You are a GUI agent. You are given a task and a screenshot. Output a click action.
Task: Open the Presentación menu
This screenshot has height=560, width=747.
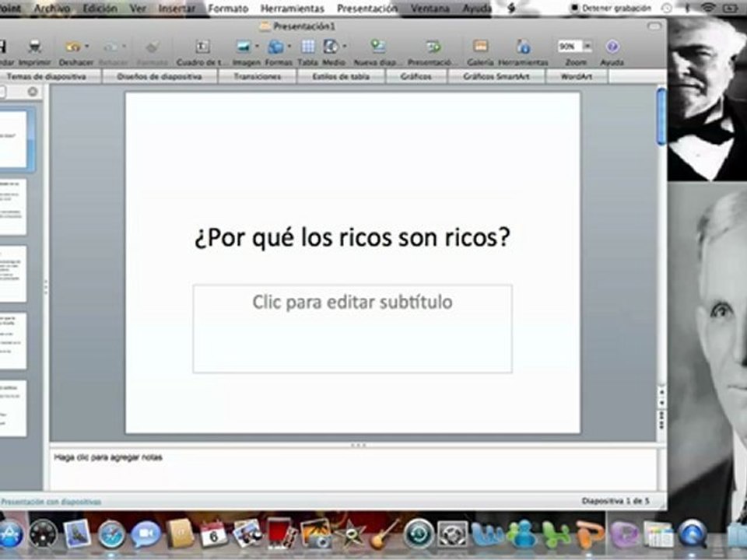[x=367, y=8]
